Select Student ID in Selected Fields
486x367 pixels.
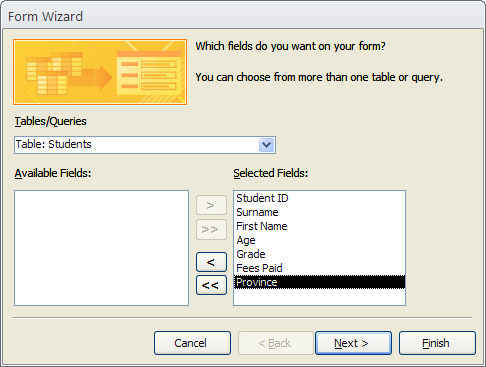click(319, 198)
